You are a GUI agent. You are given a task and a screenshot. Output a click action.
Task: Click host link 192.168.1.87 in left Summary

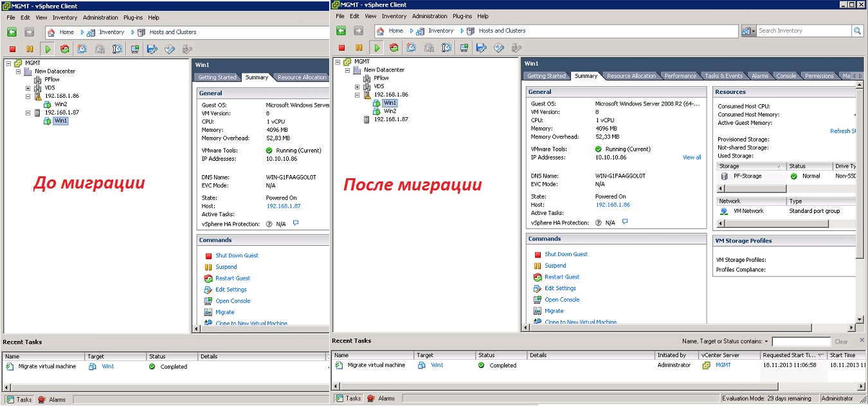coord(284,206)
